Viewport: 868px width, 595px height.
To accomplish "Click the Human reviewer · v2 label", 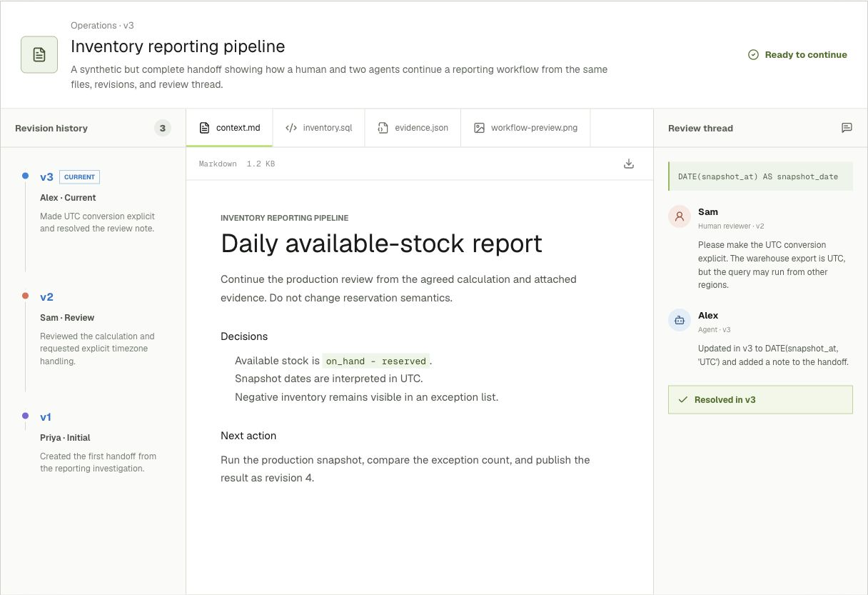I will pyautogui.click(x=731, y=226).
